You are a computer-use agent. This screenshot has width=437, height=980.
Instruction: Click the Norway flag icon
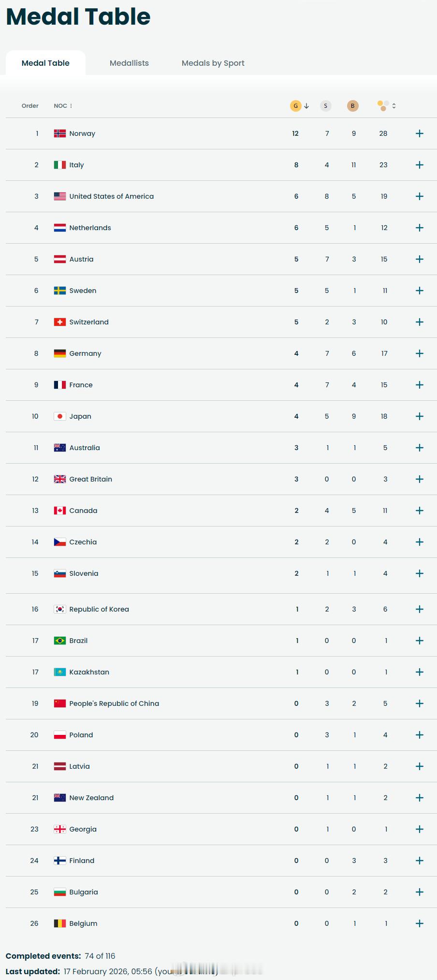click(x=60, y=133)
